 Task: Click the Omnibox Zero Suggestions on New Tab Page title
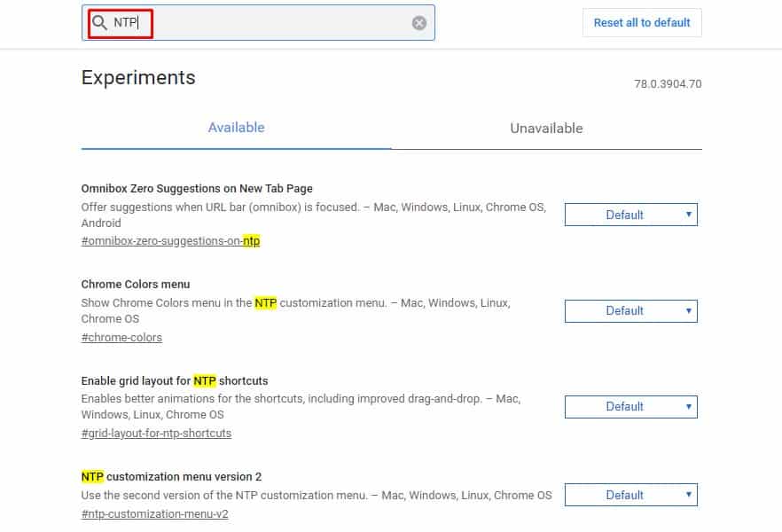(x=197, y=189)
